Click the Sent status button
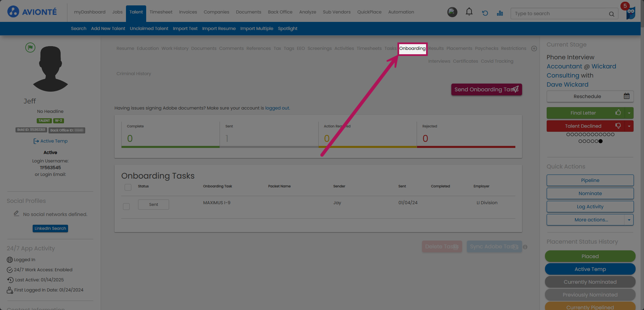The width and height of the screenshot is (644, 310). click(x=154, y=205)
